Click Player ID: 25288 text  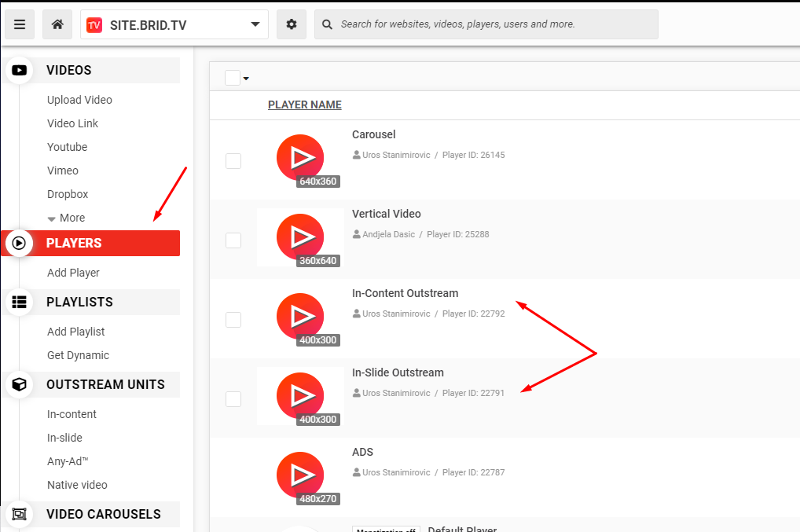(x=458, y=235)
